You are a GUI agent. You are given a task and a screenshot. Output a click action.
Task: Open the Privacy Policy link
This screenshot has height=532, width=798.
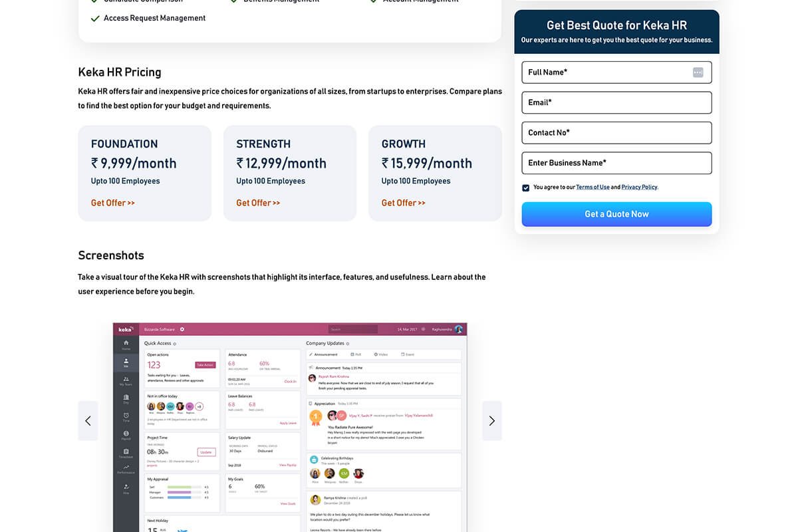pyautogui.click(x=639, y=187)
